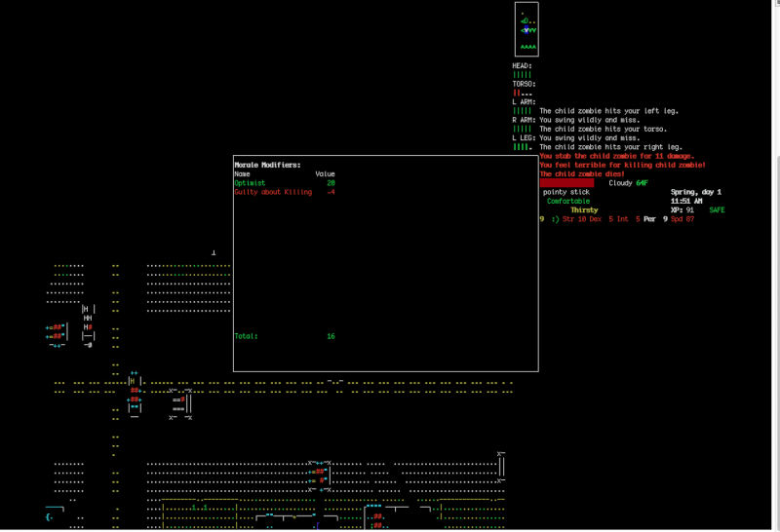Select the 'Guilty about Killing' morale row
780x532 pixels.
pos(285,192)
